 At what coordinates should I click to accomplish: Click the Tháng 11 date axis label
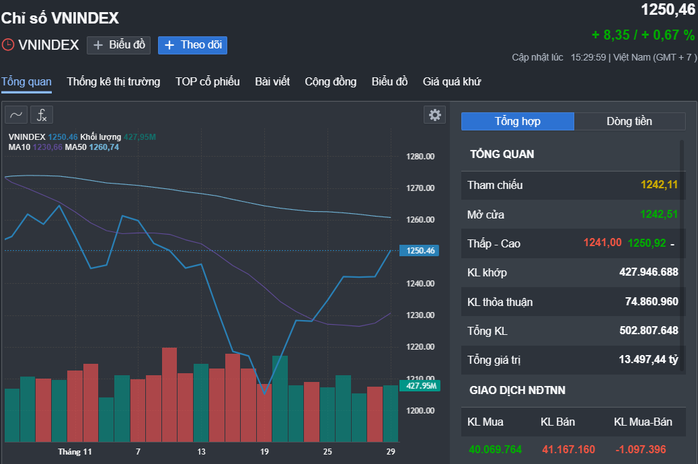point(75,452)
